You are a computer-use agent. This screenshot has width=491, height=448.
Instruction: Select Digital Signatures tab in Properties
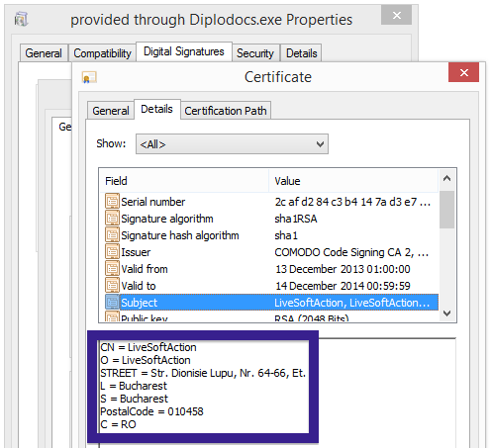coord(184,51)
